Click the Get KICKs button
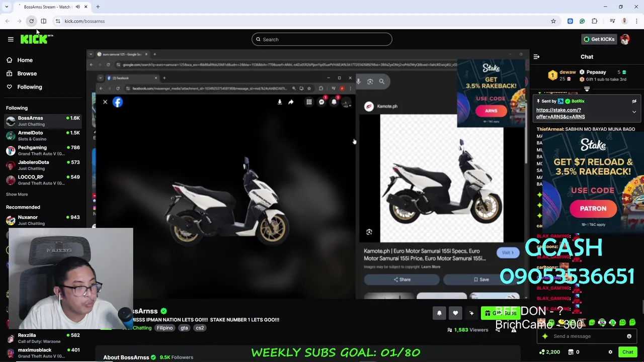 (x=599, y=39)
